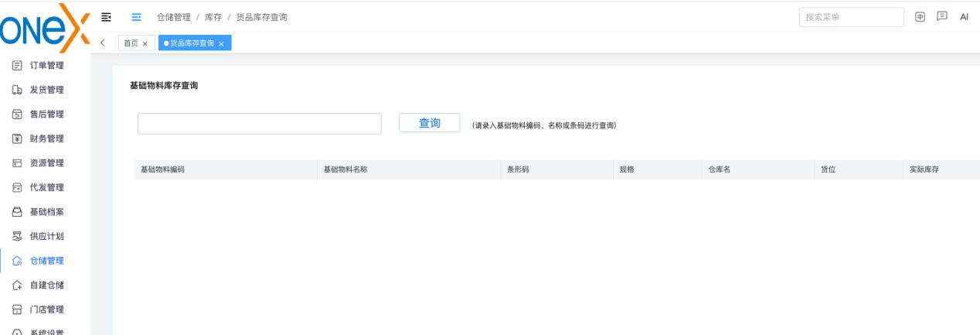Image resolution: width=980 pixels, height=335 pixels.
Task: Click the 搜索菜单 search box
Action: point(851,17)
